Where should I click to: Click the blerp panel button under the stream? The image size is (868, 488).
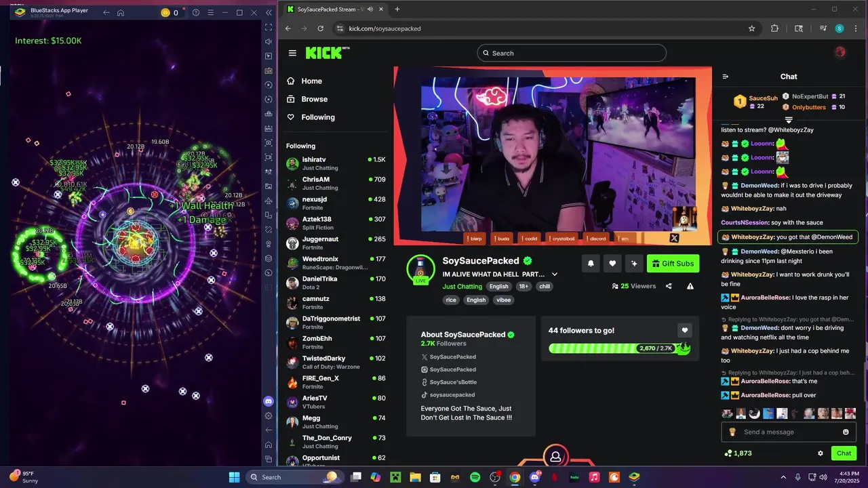[x=475, y=239]
